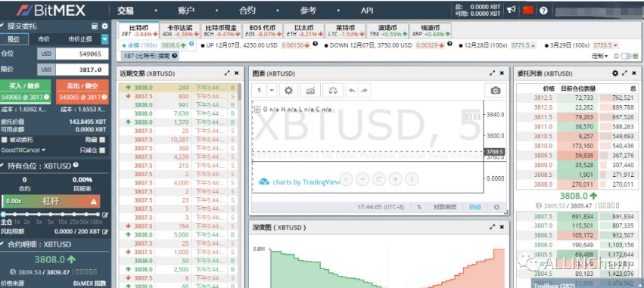Open indicators icon in chart toolbar
Viewport: 644px width, 288px height.
click(x=310, y=90)
